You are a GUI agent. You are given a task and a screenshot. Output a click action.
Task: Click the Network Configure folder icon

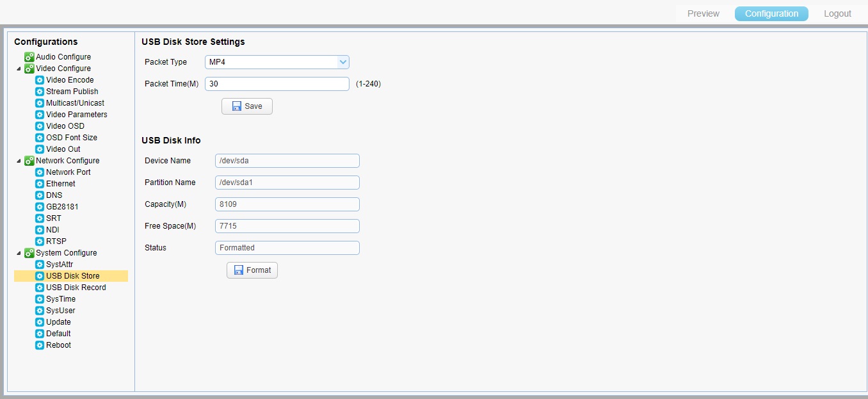pyautogui.click(x=29, y=161)
